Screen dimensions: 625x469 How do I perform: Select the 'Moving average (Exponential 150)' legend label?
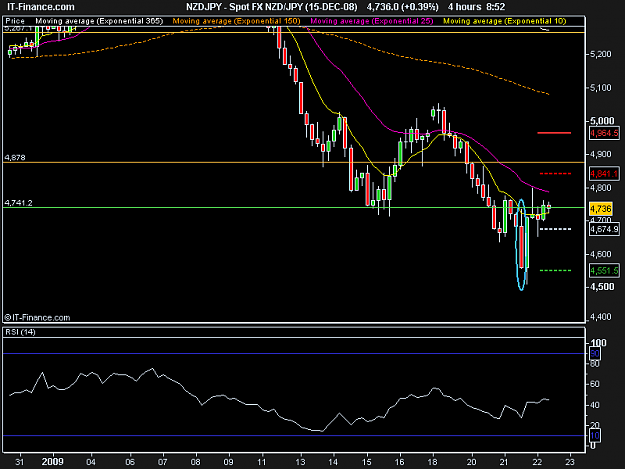point(236,21)
